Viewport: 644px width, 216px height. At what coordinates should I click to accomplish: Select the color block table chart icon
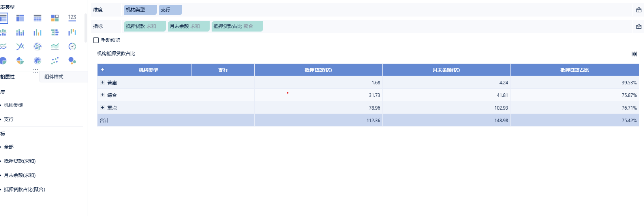(55, 18)
